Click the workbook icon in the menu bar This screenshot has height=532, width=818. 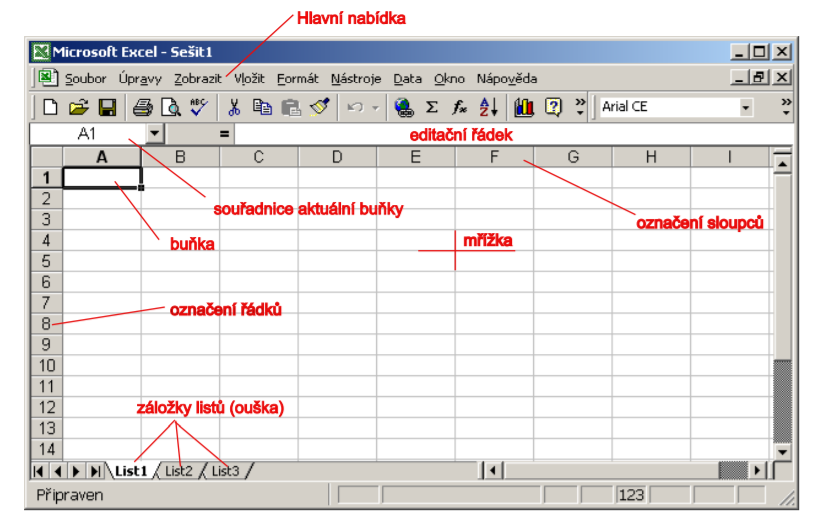coord(47,78)
